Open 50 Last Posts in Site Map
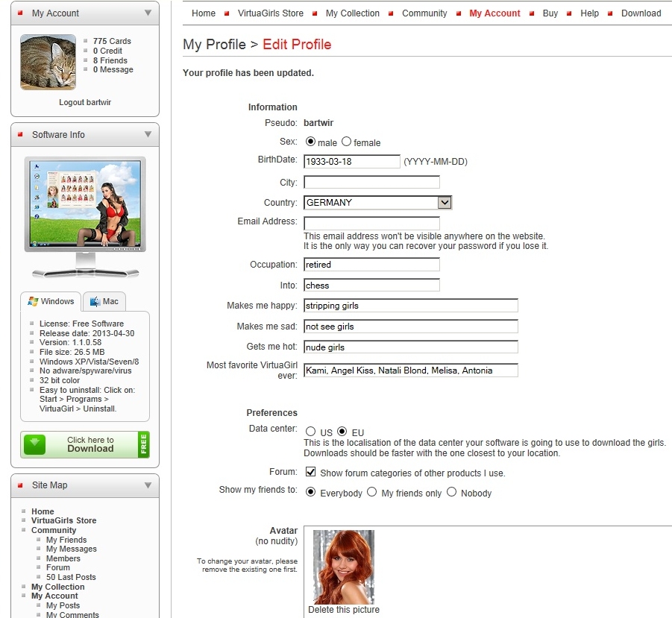This screenshot has width=672, height=618. [71, 577]
